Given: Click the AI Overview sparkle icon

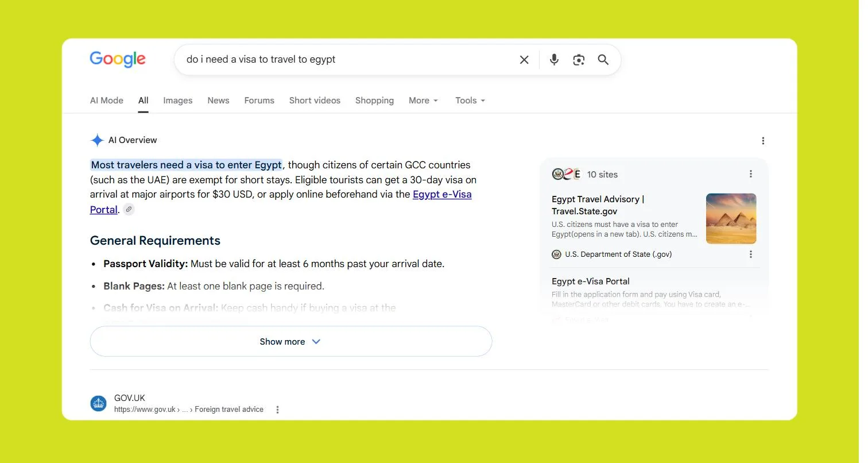Looking at the screenshot, I should pos(97,140).
